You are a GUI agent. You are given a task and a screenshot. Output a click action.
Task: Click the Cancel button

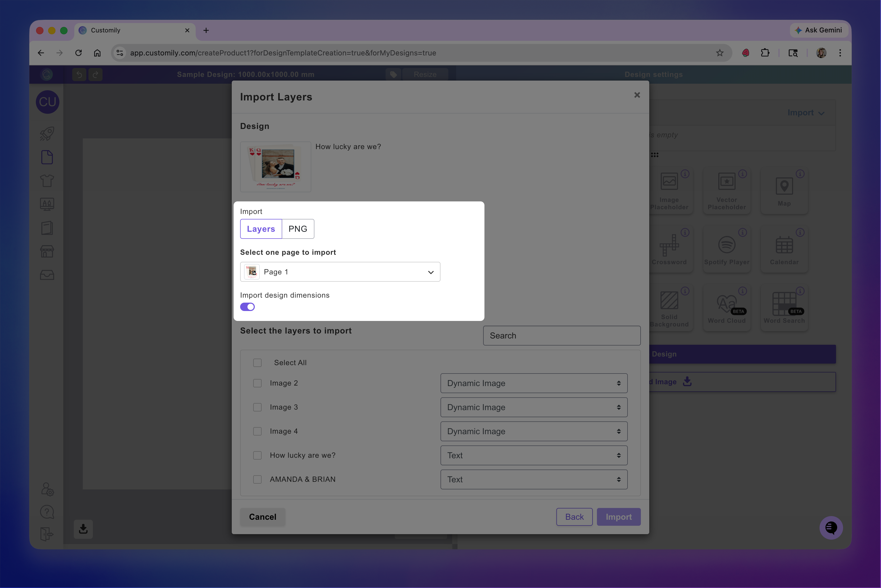pyautogui.click(x=263, y=517)
